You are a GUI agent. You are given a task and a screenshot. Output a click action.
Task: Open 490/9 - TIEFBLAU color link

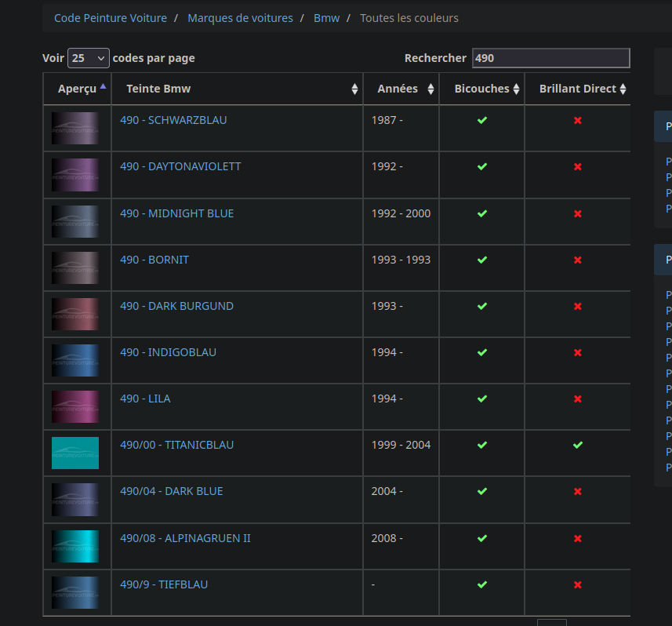click(164, 584)
